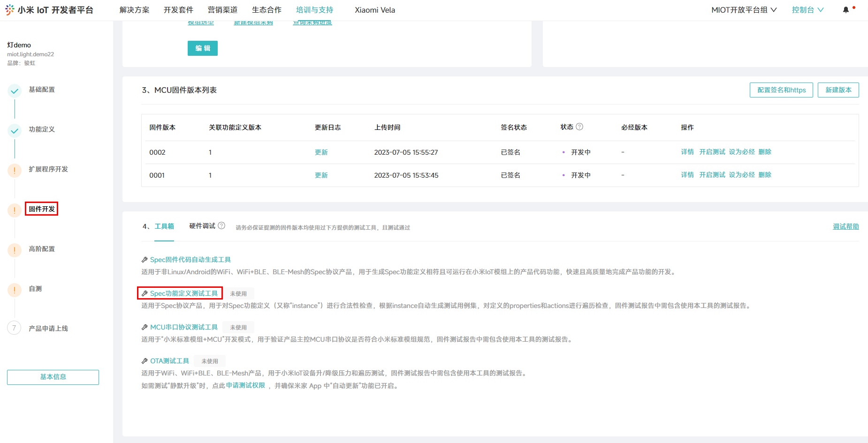The width and height of the screenshot is (868, 443).
Task: Click 开启测试 for firmware 0001
Action: [712, 175]
